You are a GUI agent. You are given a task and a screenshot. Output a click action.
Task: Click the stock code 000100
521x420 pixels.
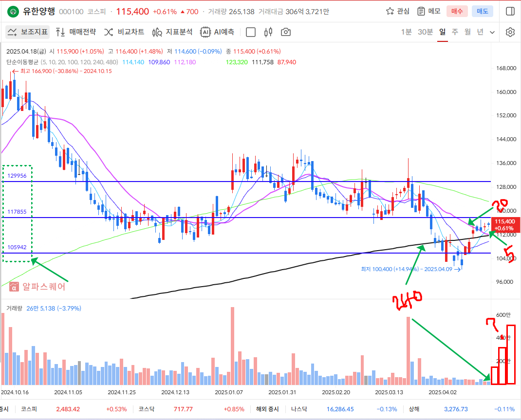pyautogui.click(x=71, y=12)
